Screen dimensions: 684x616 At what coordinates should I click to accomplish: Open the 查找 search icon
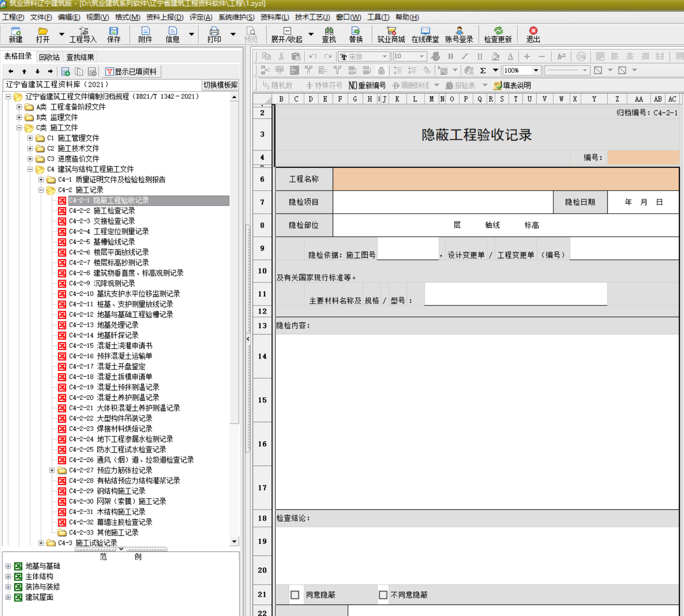(329, 35)
